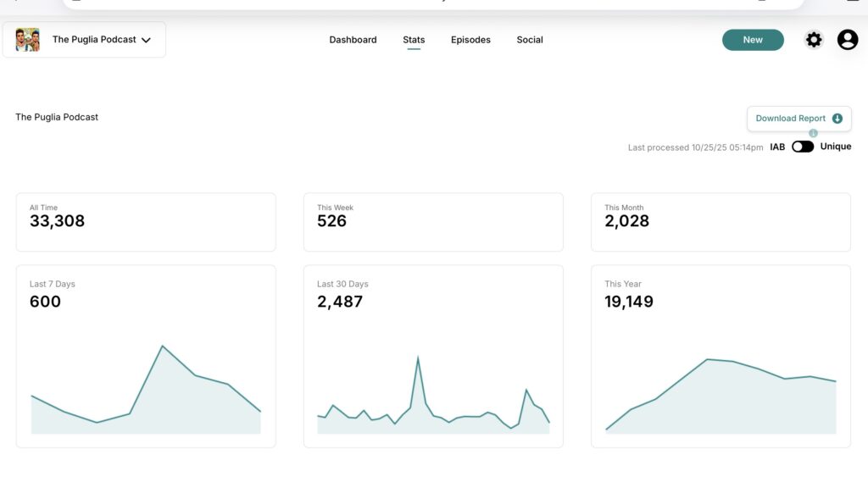Click the tallest spike in Last 30 Days chart
Viewport: 868px width, 488px height.
point(418,358)
